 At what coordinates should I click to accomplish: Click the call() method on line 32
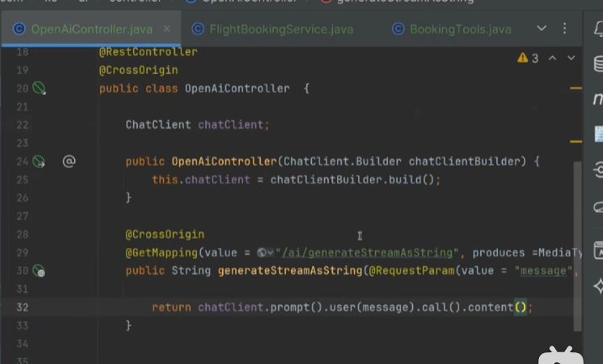[441, 308]
